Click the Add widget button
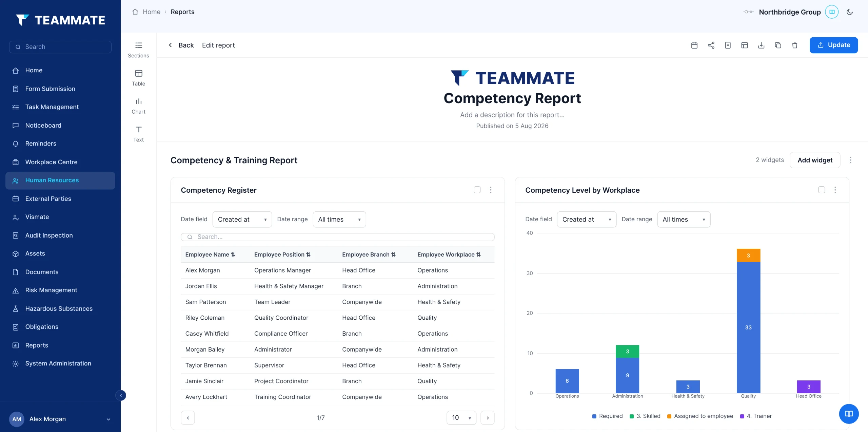 click(x=815, y=160)
